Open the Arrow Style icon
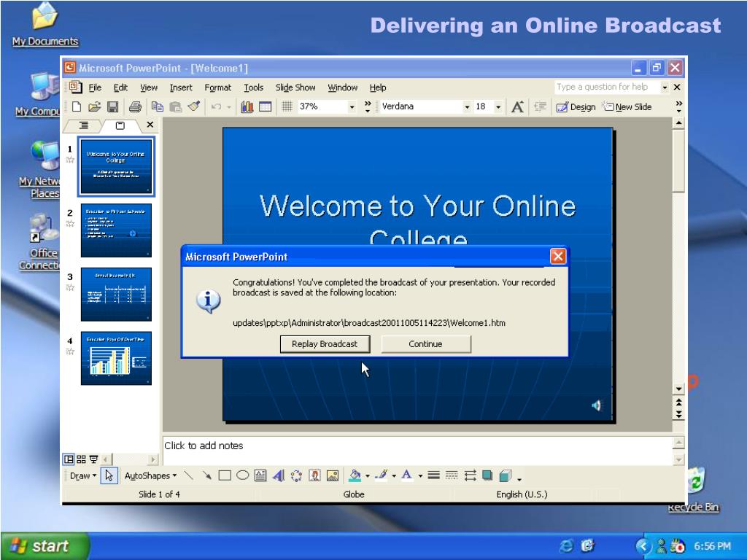 click(x=470, y=475)
